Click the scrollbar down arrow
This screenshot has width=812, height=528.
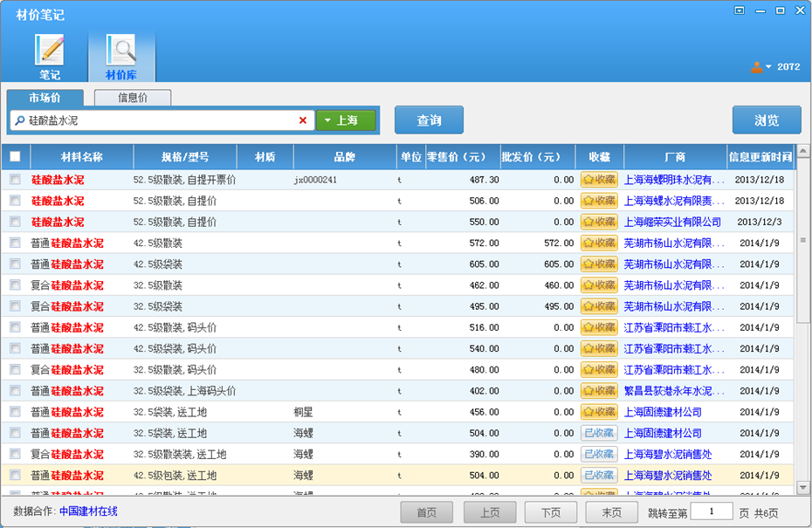[x=803, y=487]
